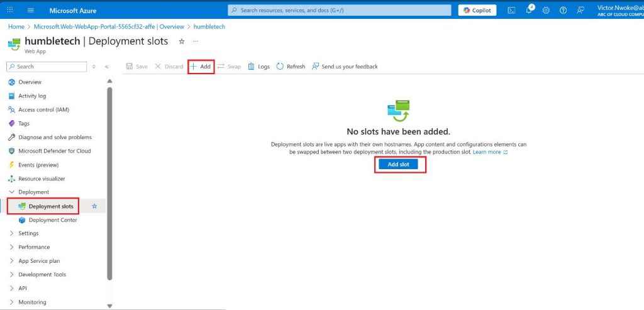Focus the global search resources box
Screen dimensions: 644x310
click(x=339, y=10)
